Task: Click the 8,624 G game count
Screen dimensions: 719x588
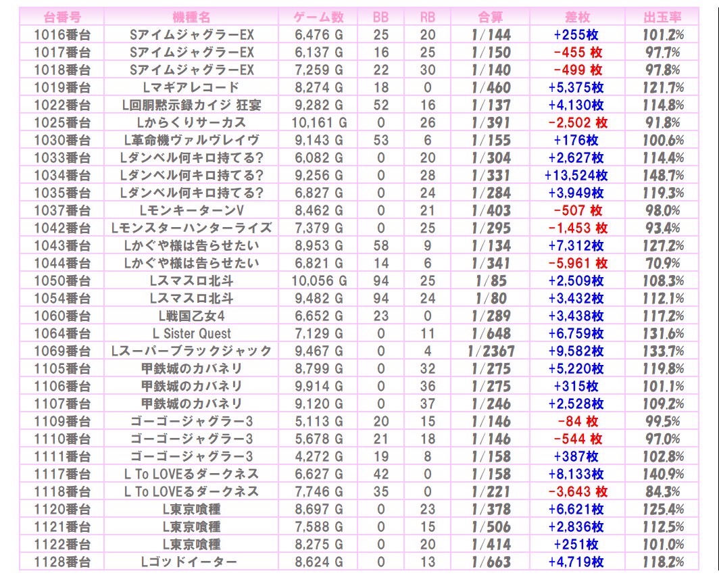Action: (319, 562)
